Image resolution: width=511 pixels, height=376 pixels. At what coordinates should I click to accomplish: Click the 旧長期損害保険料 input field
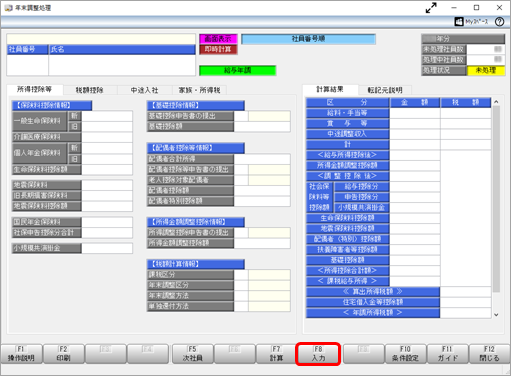tap(107, 195)
